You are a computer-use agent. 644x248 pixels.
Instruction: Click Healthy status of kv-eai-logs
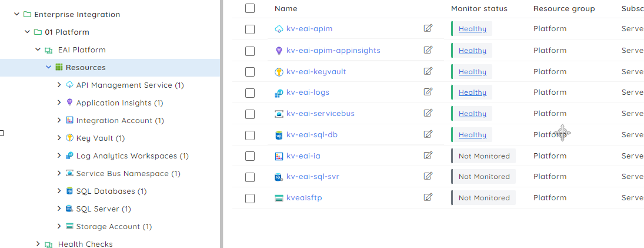coord(472,92)
